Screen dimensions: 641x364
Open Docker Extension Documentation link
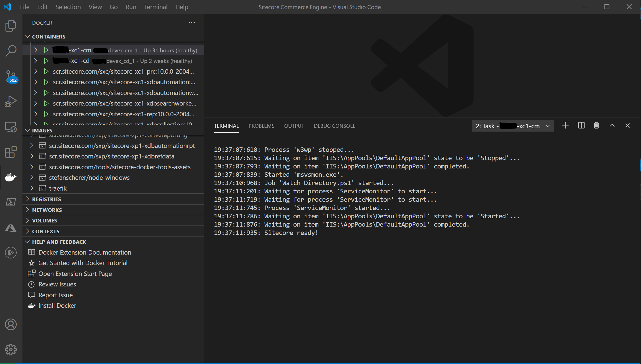click(85, 252)
